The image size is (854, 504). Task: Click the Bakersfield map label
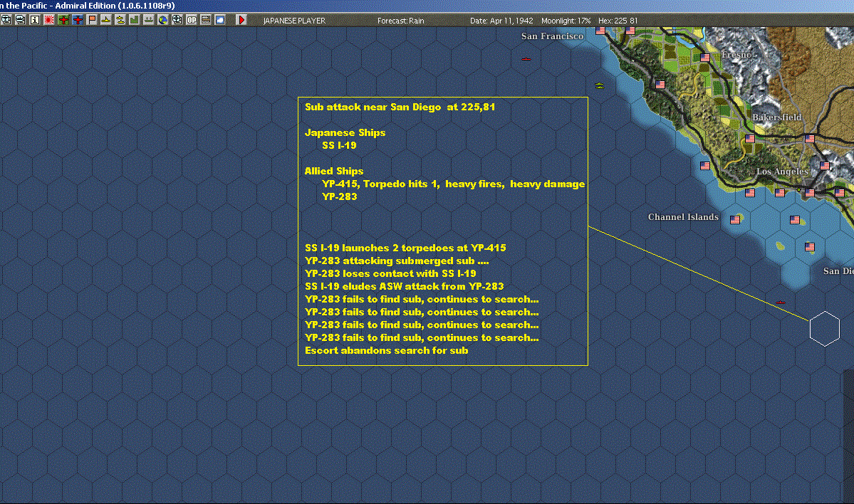click(x=776, y=117)
